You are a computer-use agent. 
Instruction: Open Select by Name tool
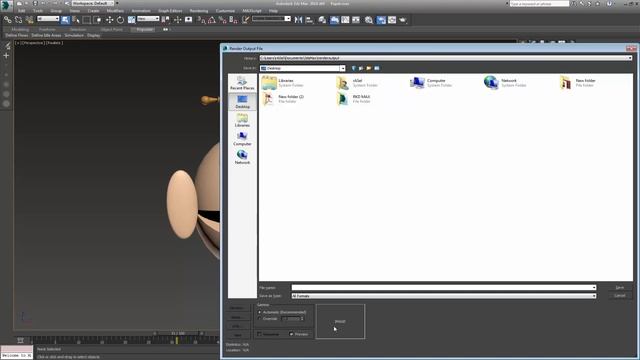click(76, 20)
